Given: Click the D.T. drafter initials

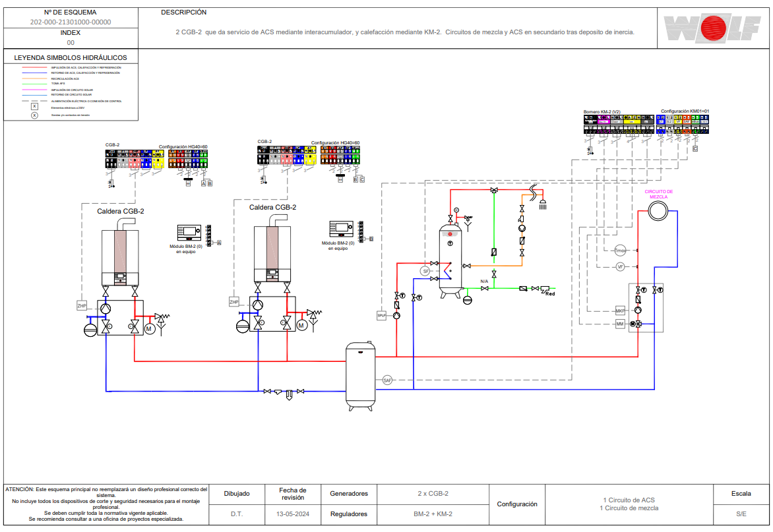Looking at the screenshot, I should pos(237,514).
